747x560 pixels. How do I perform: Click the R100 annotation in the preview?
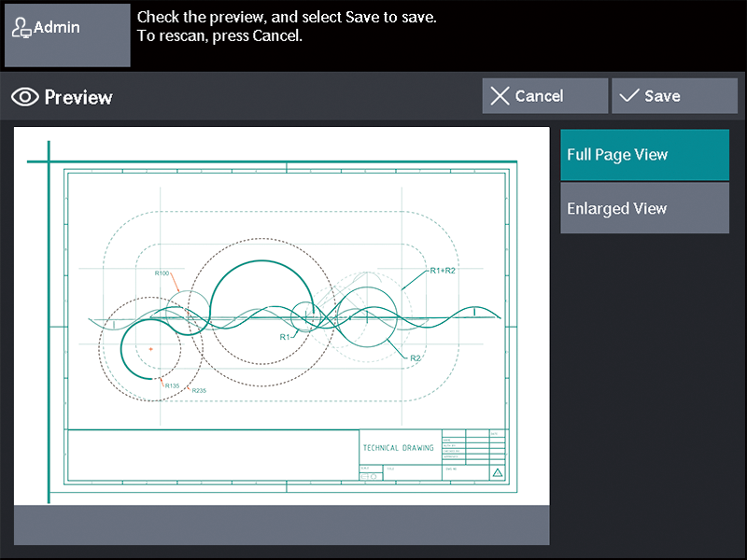tap(162, 273)
